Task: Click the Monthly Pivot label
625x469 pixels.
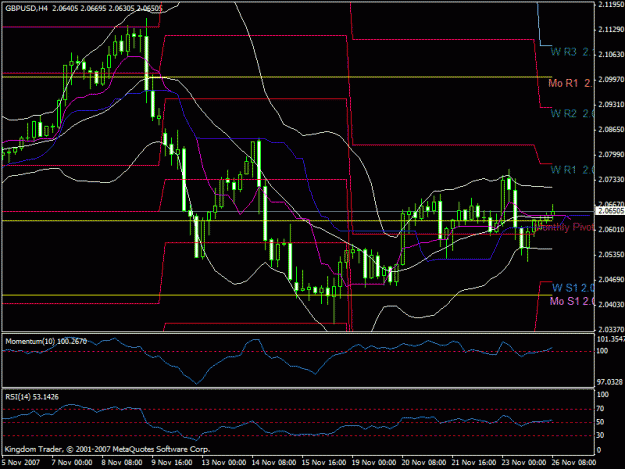Action: coord(565,227)
